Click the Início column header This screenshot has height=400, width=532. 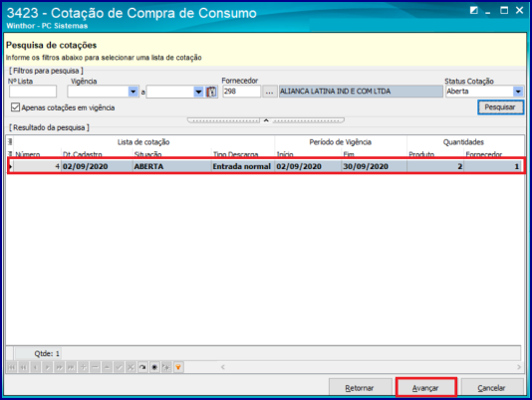pos(308,154)
